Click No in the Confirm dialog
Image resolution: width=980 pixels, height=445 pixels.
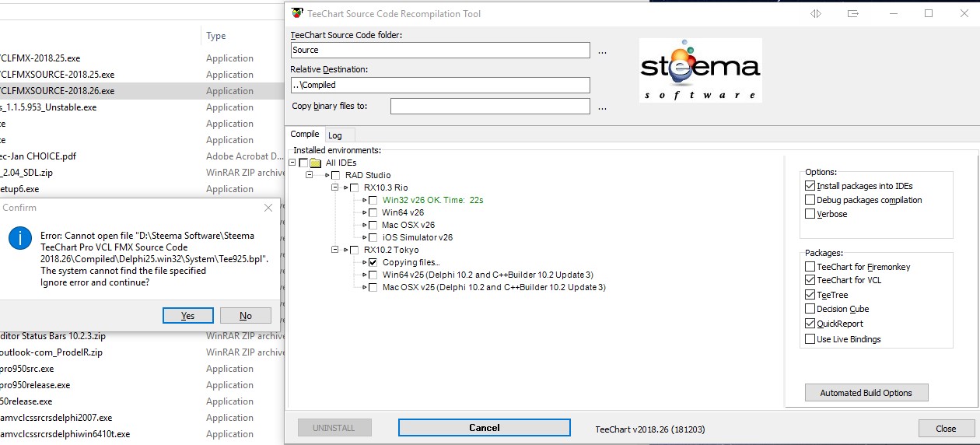(246, 315)
